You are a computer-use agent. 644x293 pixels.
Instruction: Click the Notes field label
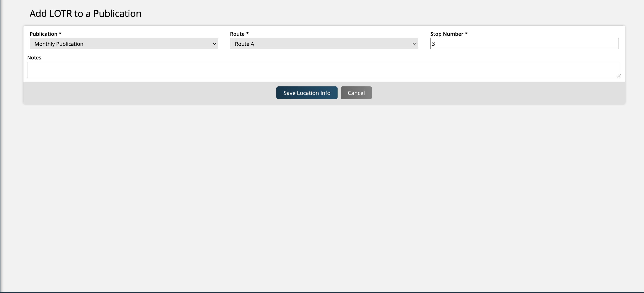pos(34,57)
